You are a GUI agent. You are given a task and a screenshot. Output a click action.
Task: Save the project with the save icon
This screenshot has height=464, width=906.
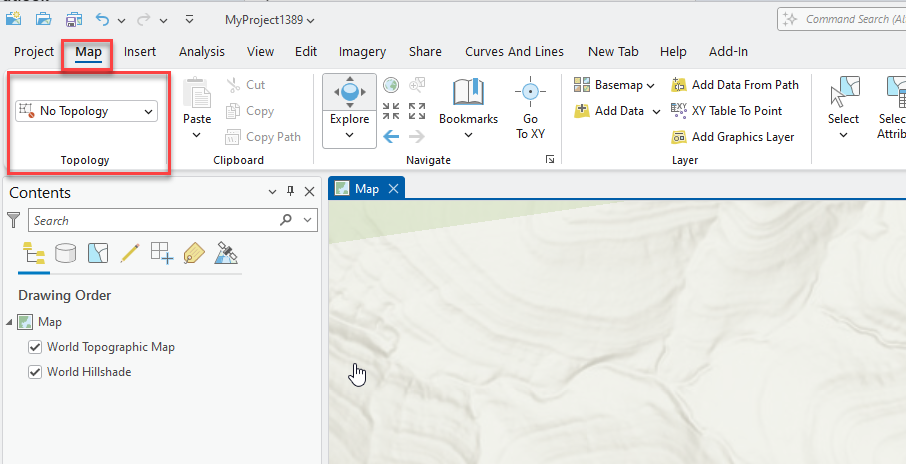click(73, 20)
